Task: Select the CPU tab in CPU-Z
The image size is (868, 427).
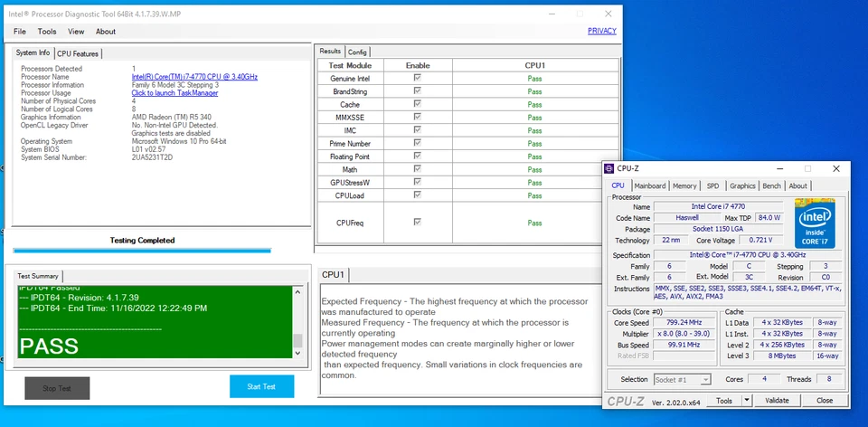Action: [x=618, y=185]
